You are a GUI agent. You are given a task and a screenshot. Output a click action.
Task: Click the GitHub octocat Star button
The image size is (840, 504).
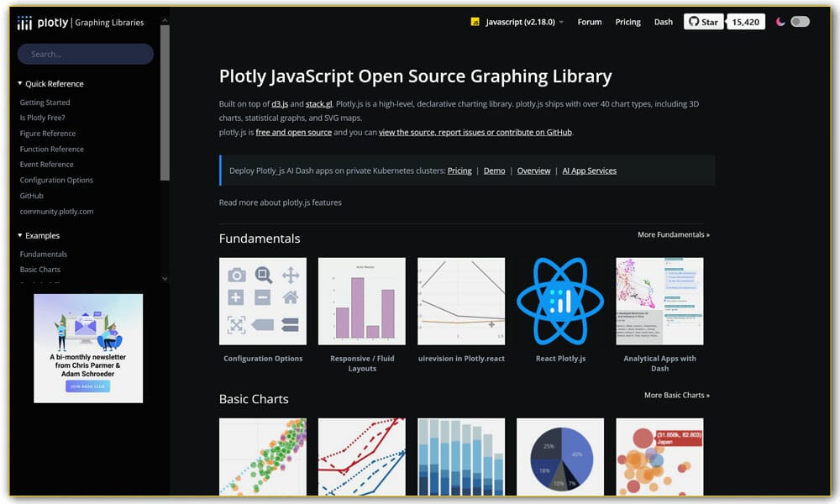pos(702,22)
